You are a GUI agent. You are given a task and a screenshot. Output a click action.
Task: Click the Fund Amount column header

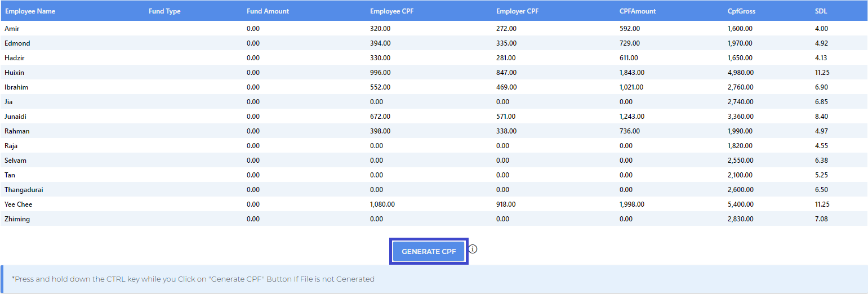268,11
